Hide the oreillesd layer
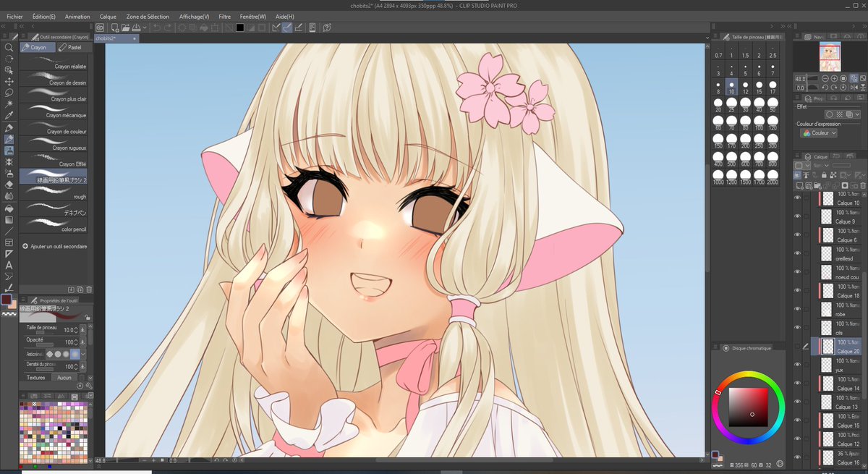 coord(799,253)
